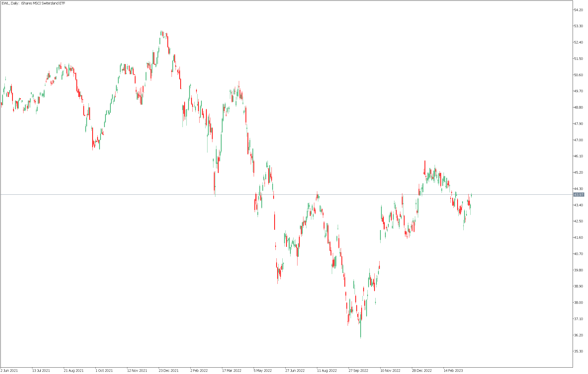Click the 46.10 price axis label
This screenshot has width=588, height=374.
(578, 156)
